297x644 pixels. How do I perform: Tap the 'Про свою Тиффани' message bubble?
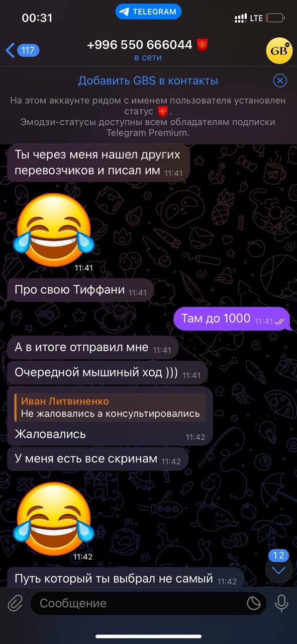80,290
